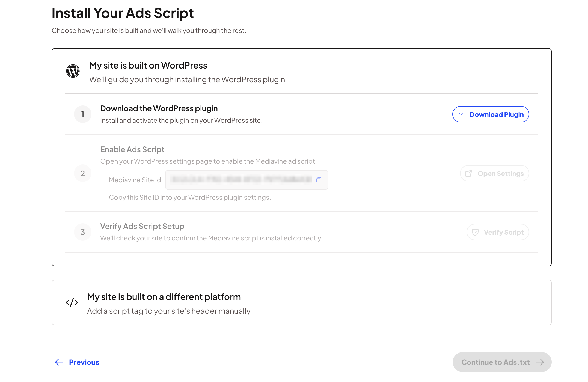Click the code brackets icon
This screenshot has height=382, width=588.
click(72, 302)
